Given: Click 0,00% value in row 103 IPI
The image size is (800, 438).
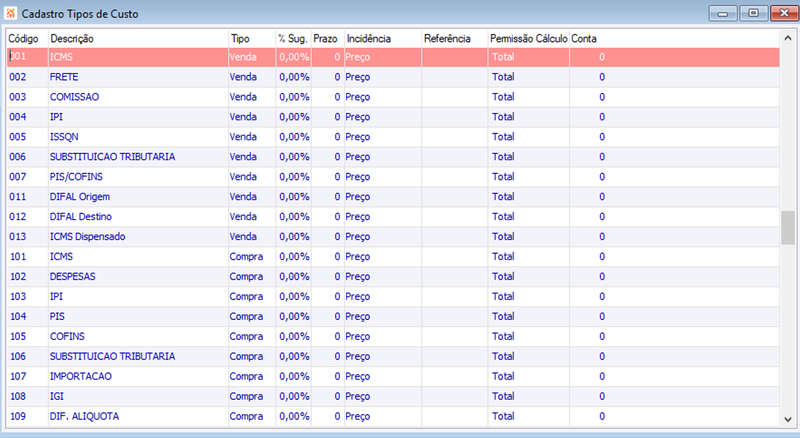Looking at the screenshot, I should pos(293,297).
